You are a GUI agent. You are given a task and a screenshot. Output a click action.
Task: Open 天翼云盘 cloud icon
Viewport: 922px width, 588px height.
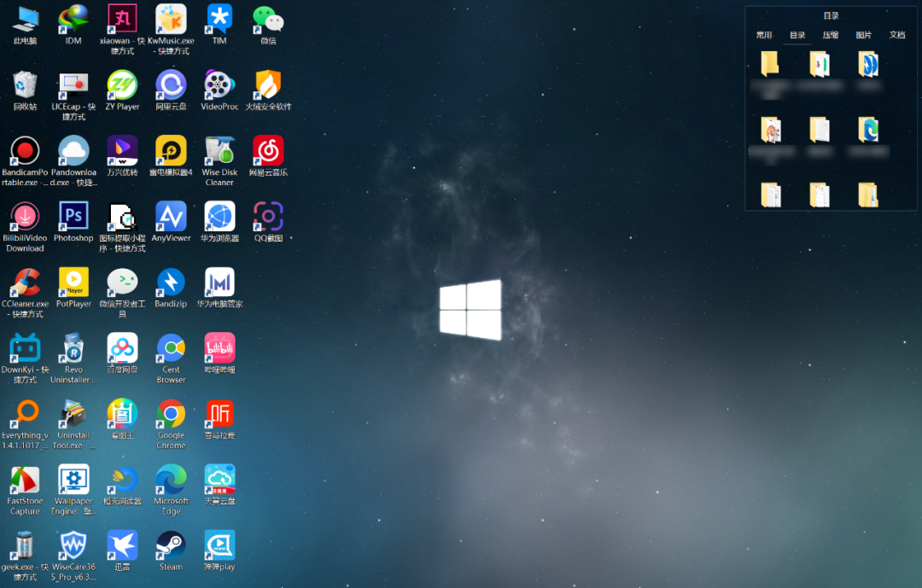pyautogui.click(x=219, y=481)
